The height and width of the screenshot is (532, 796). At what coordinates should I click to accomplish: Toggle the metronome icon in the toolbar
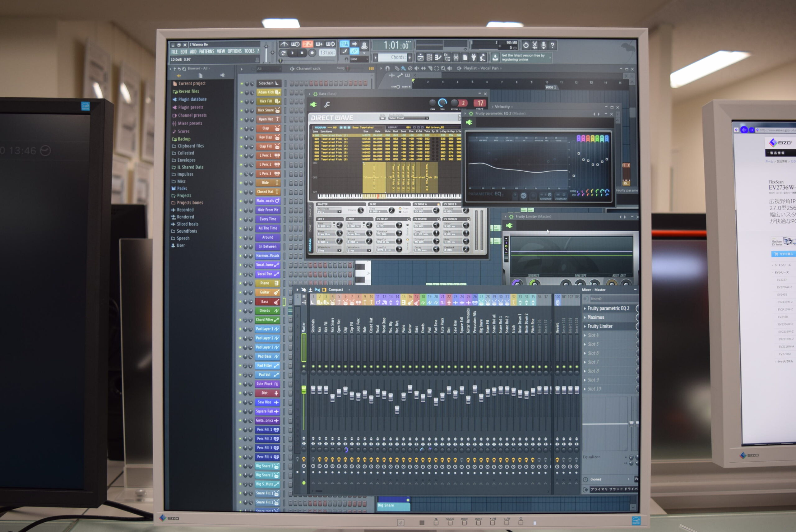(x=284, y=44)
